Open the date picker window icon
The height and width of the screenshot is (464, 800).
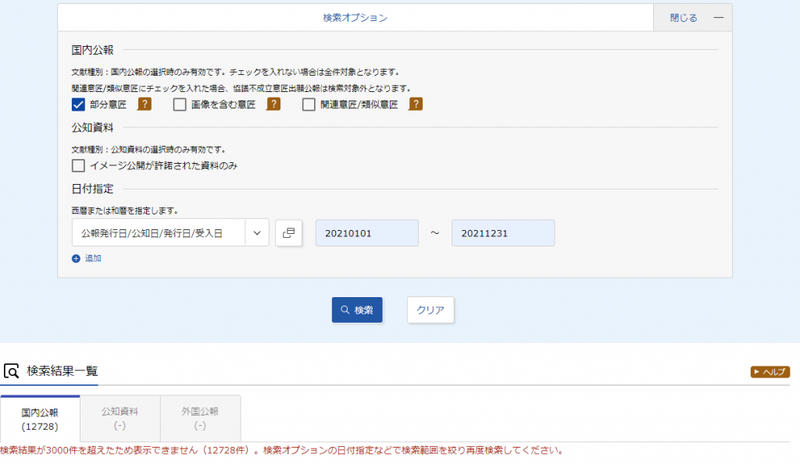click(289, 233)
